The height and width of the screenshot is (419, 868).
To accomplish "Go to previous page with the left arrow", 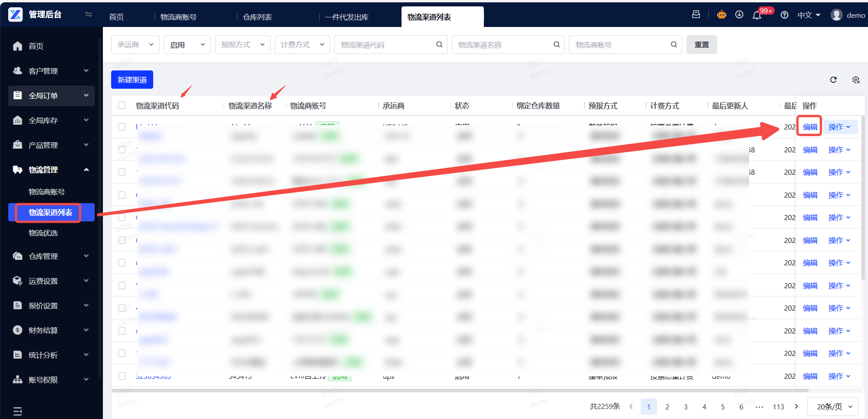I will pyautogui.click(x=631, y=406).
